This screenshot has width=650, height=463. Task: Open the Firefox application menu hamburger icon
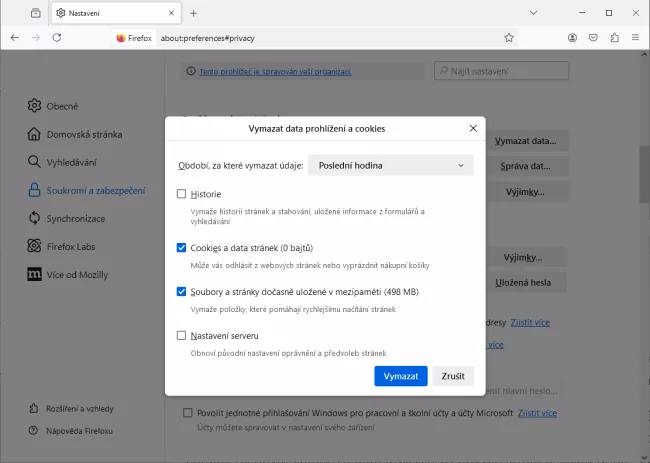(635, 37)
